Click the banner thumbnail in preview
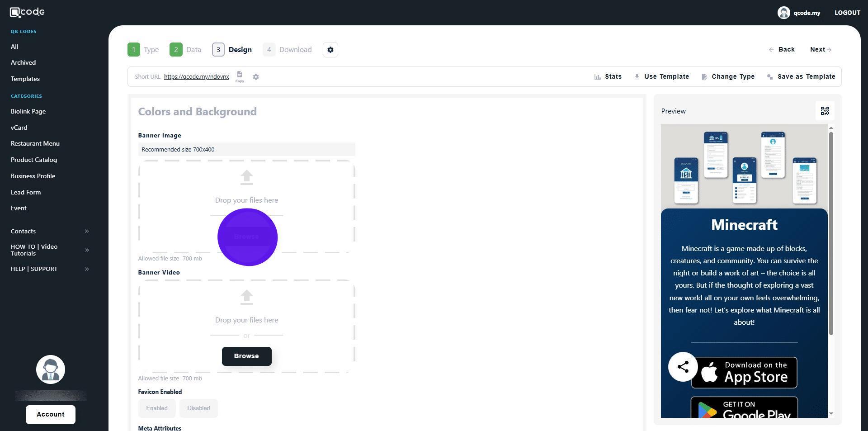 point(744,166)
